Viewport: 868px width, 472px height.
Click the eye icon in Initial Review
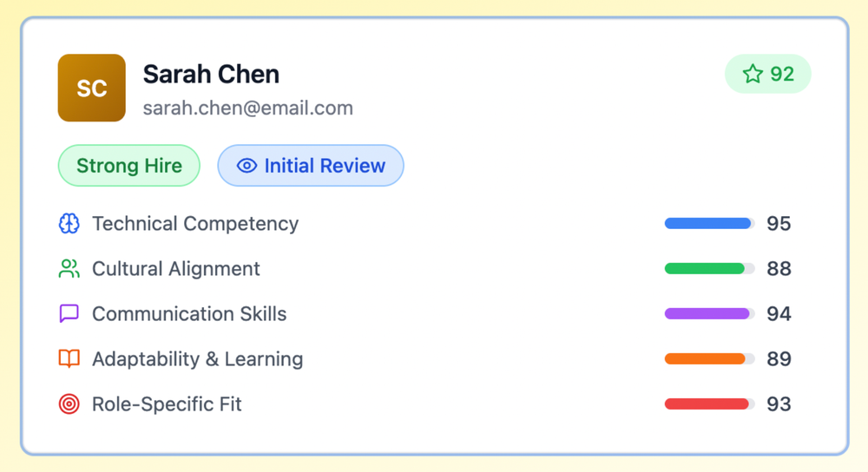[247, 166]
